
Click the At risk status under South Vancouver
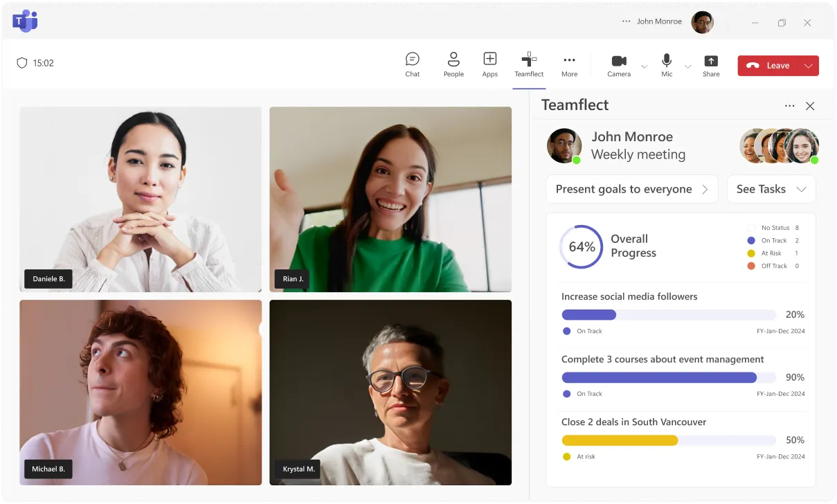click(x=579, y=456)
